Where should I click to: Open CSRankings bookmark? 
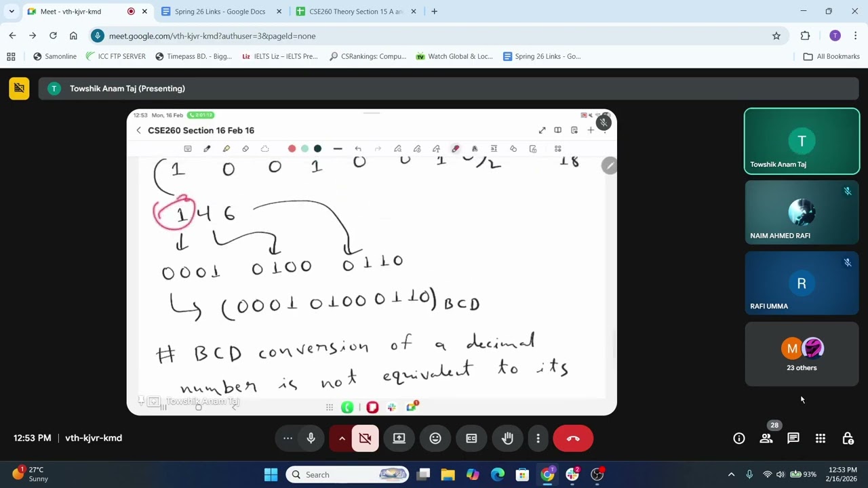click(367, 56)
